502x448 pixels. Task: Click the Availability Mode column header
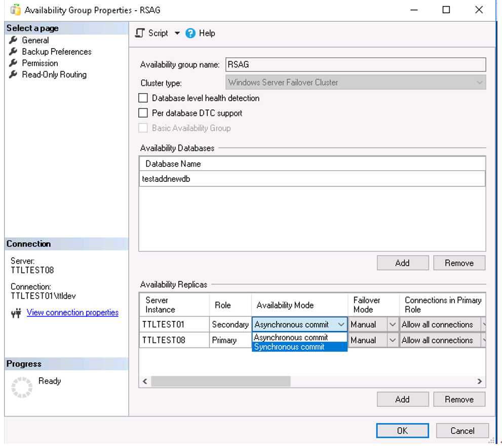point(300,305)
